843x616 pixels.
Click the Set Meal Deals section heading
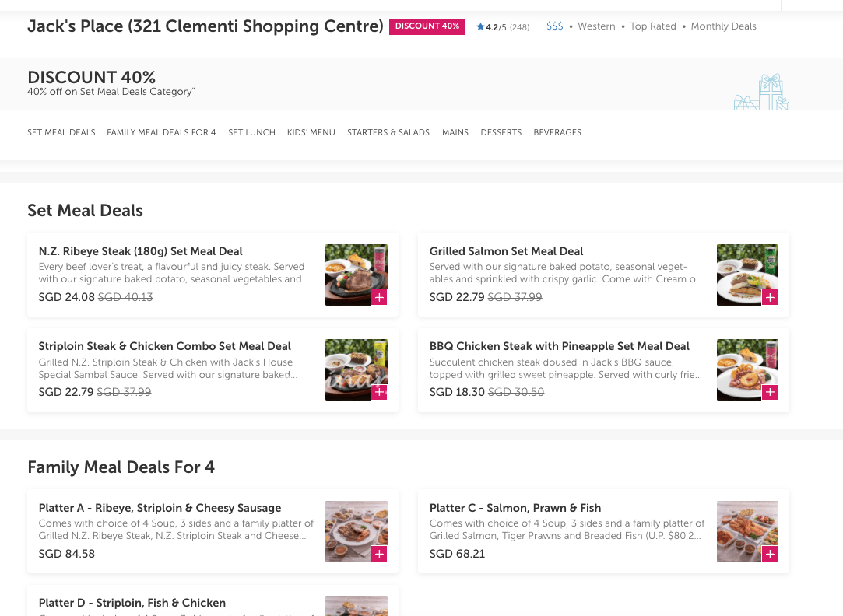(85, 211)
